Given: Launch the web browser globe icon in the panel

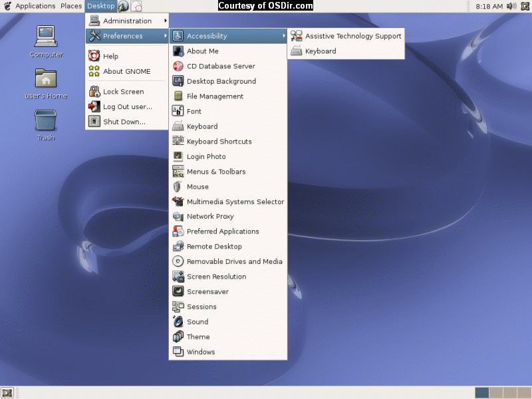Looking at the screenshot, I should click(123, 6).
